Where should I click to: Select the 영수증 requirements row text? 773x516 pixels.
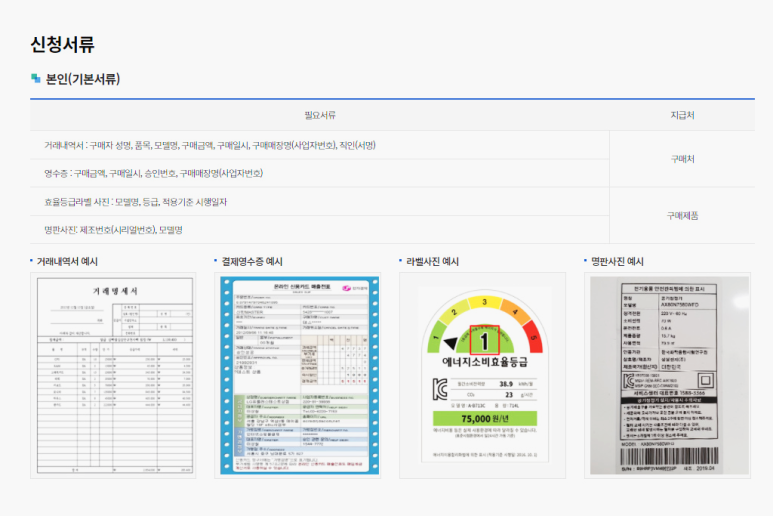tap(153, 173)
